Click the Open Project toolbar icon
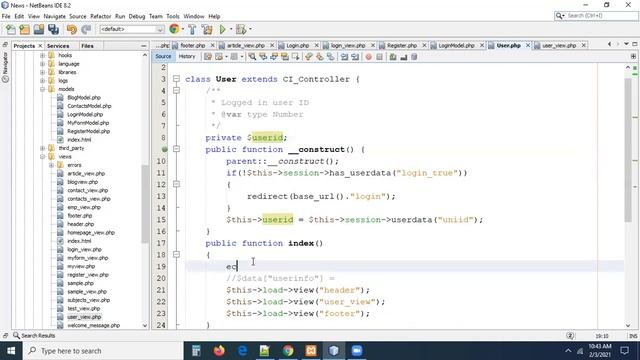Image resolution: width=640 pixels, height=360 pixels. point(39,29)
